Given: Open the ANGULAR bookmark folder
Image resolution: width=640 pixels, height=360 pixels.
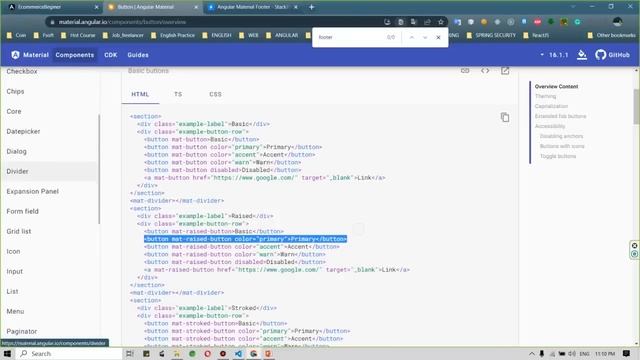Looking at the screenshot, I should (x=282, y=36).
